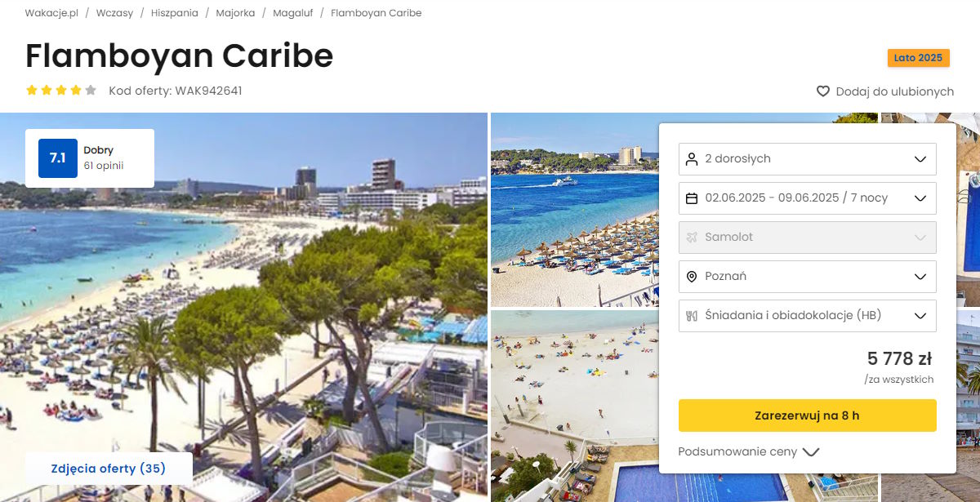The image size is (980, 502).
Task: Expand Podsumowanie ceny price summary
Action: [x=749, y=451]
